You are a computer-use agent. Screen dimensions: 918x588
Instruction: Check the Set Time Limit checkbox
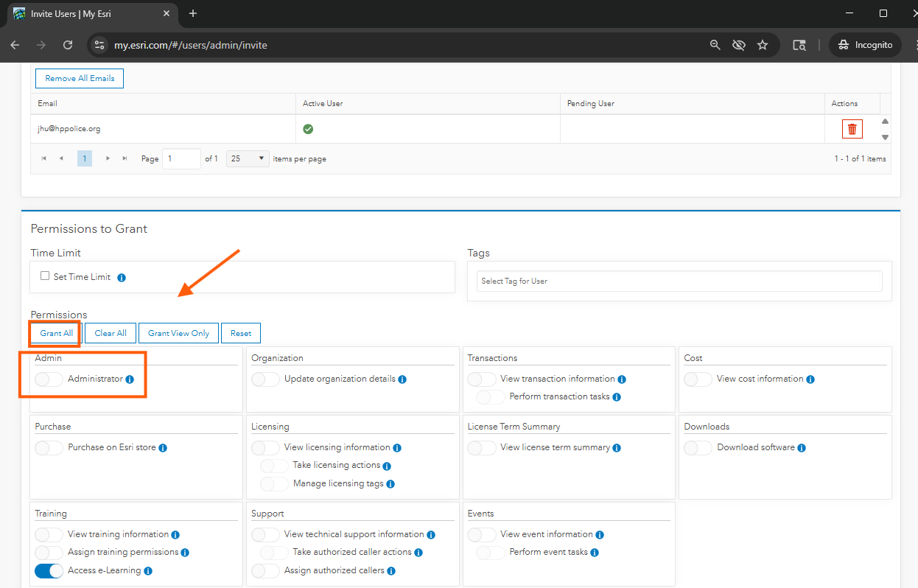pos(45,276)
